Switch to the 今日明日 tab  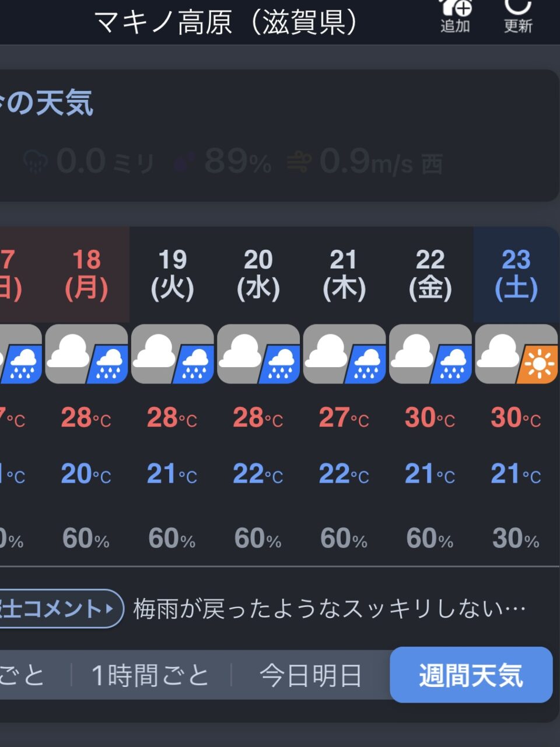coord(310,675)
